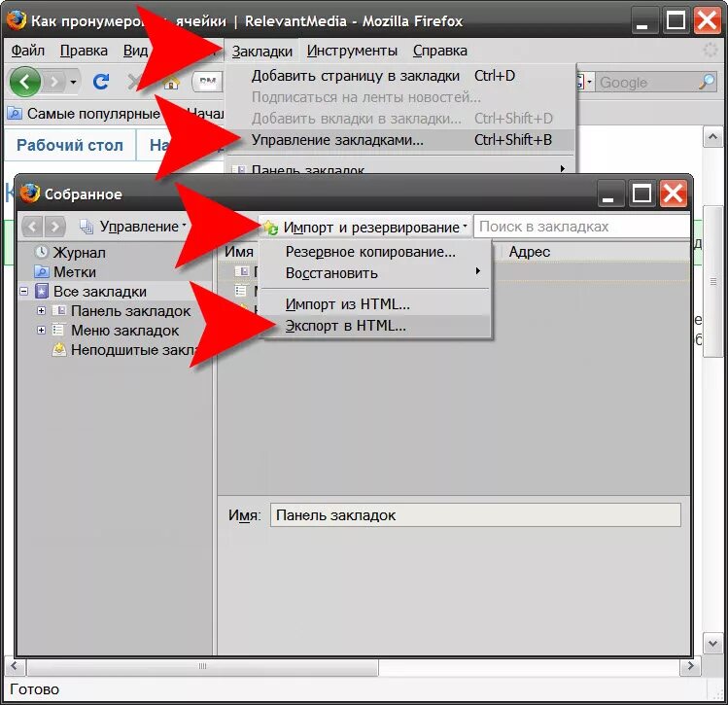This screenshot has height=705, width=728.
Task: Click the Неподшитые закладки folder icon
Action: point(59,349)
